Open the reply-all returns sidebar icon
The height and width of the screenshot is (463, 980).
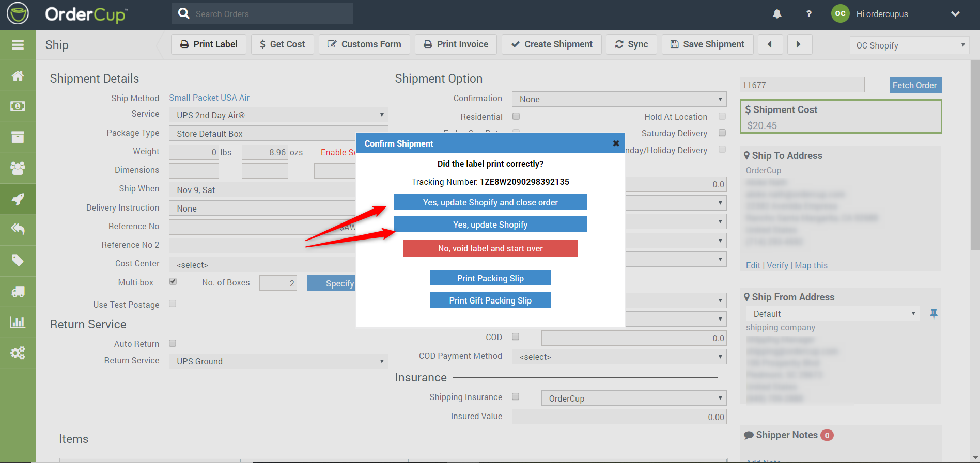18,229
